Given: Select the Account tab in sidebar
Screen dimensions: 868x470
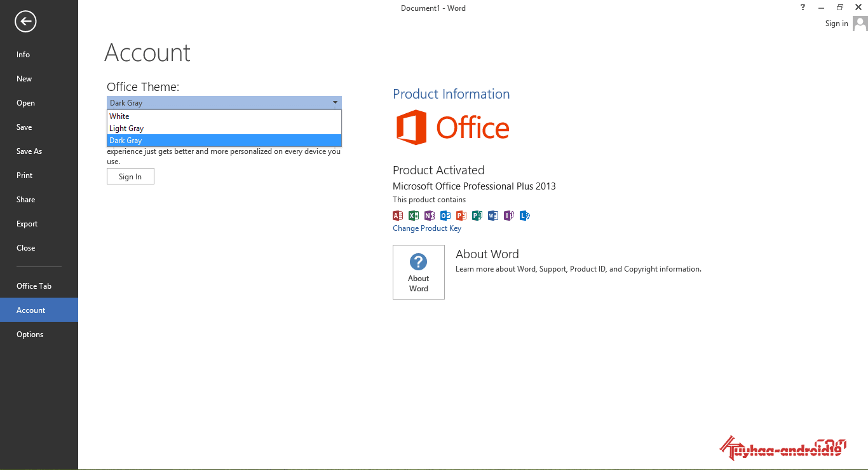Looking at the screenshot, I should pyautogui.click(x=39, y=310).
